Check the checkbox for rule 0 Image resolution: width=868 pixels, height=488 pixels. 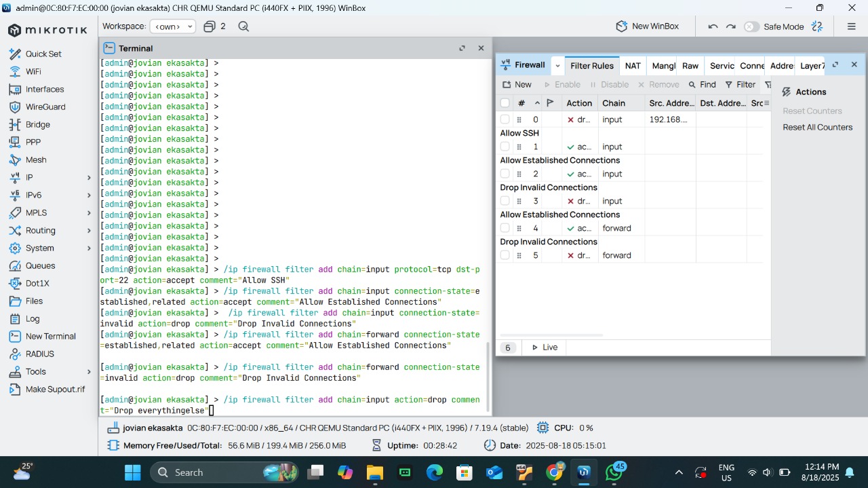click(505, 119)
